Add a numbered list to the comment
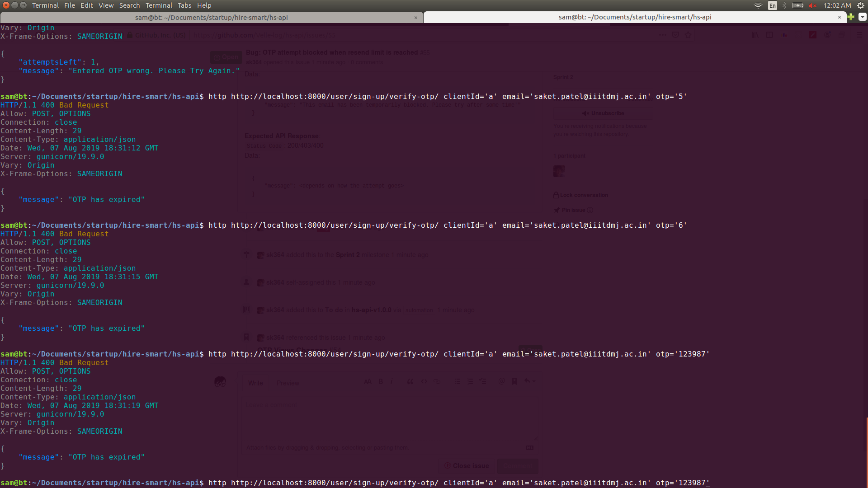The height and width of the screenshot is (488, 868). (470, 381)
